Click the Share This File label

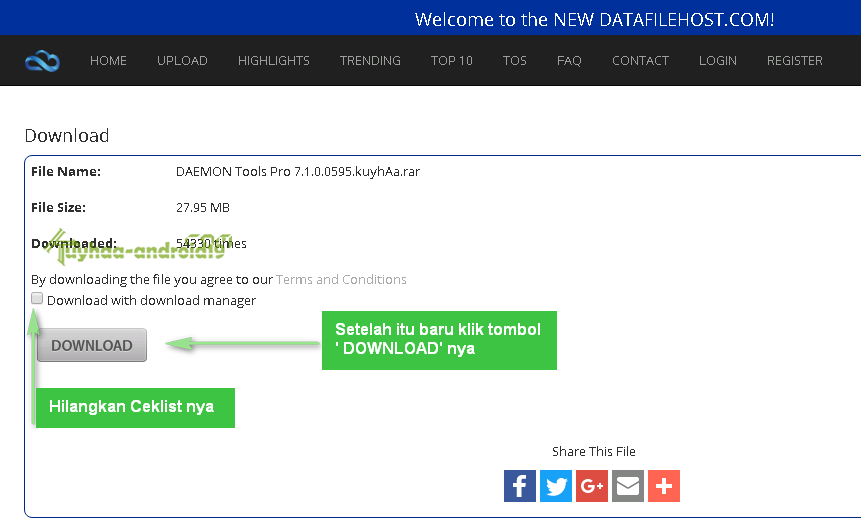594,451
